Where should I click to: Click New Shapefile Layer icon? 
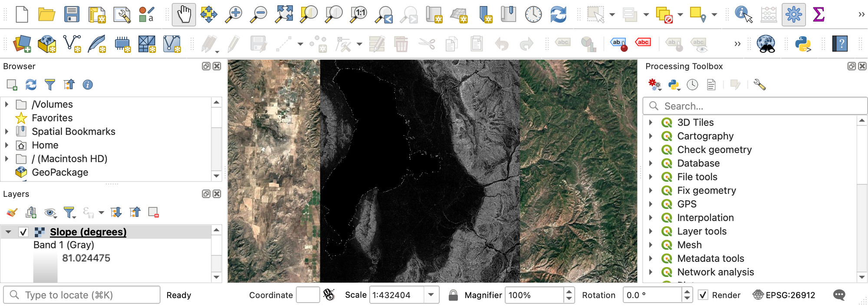click(x=72, y=44)
